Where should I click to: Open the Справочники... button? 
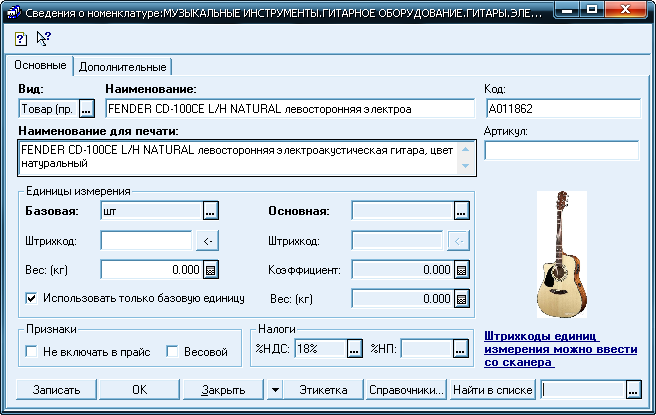pyautogui.click(x=406, y=390)
